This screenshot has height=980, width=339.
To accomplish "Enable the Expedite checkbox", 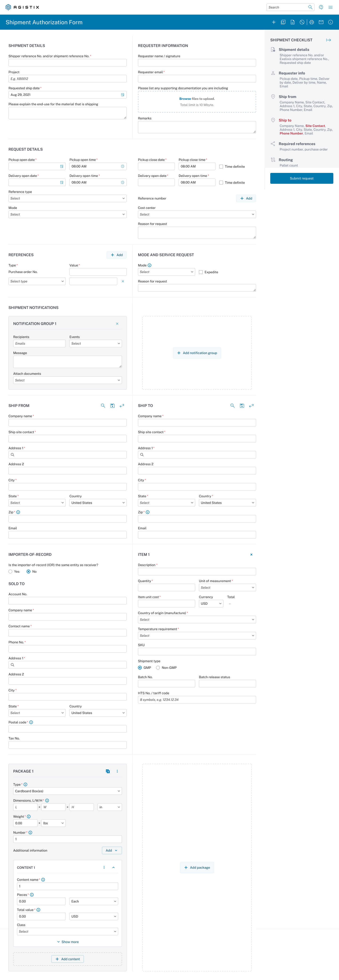I will point(201,272).
